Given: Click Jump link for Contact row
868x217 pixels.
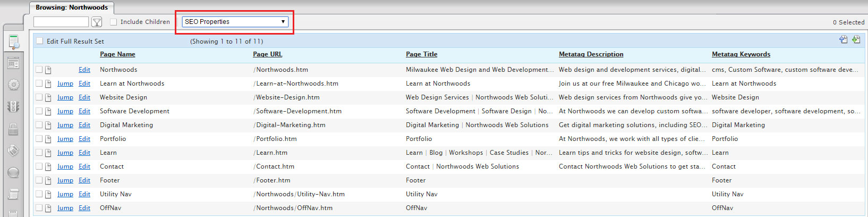Looking at the screenshot, I should (x=65, y=166).
